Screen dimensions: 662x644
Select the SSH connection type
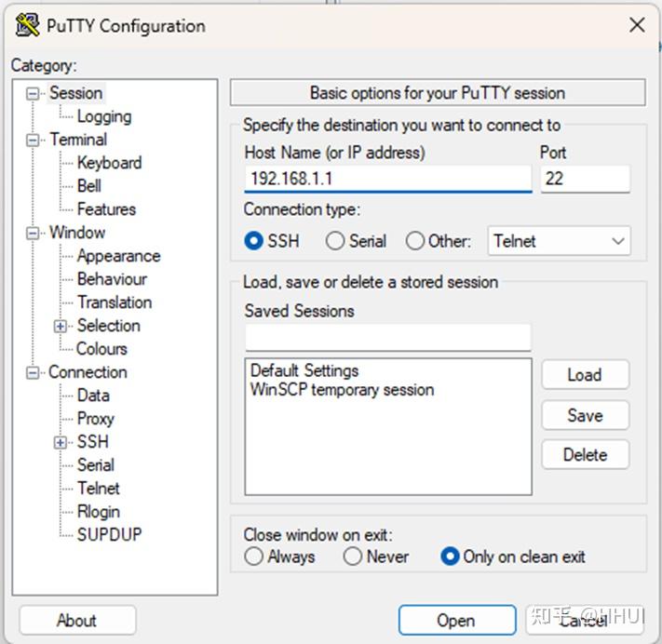(253, 241)
